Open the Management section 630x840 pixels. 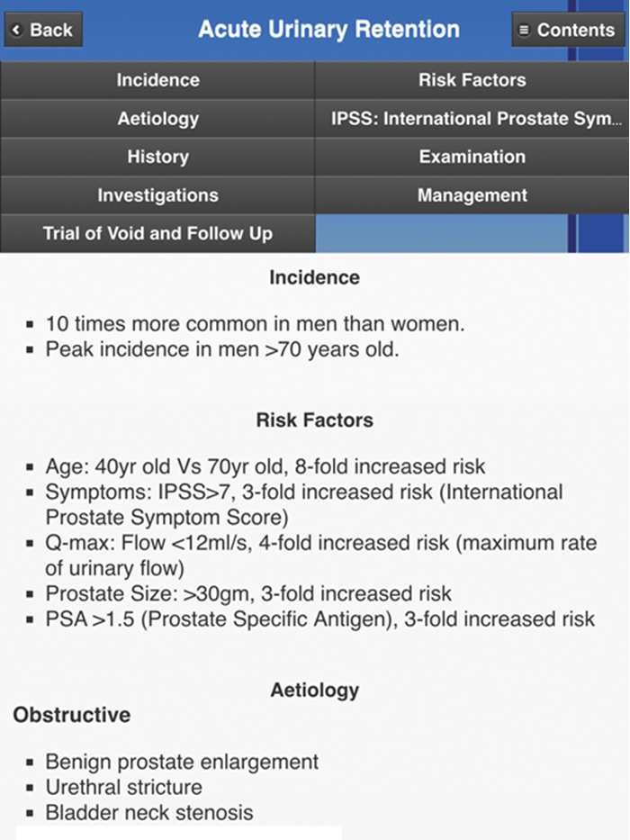tap(472, 194)
